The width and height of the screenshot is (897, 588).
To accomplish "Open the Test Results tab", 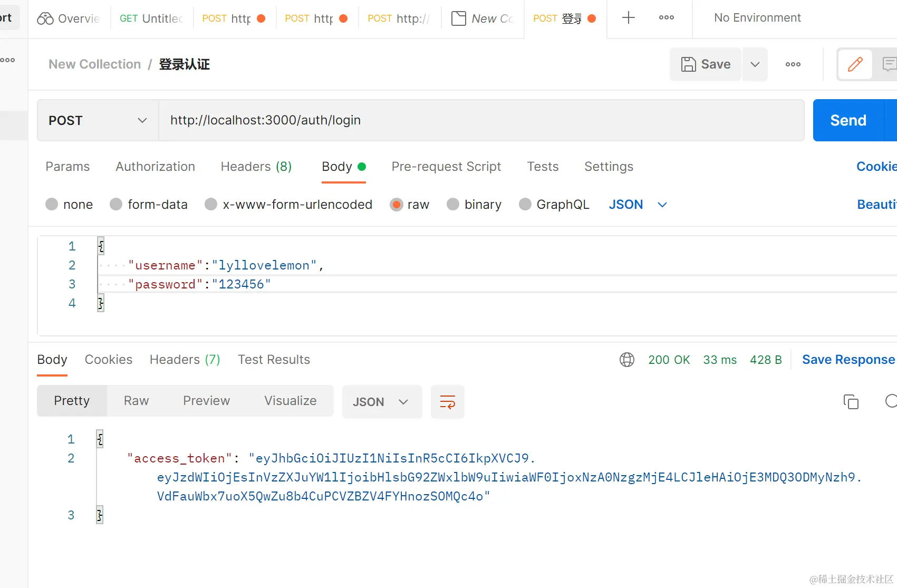I will tap(274, 360).
